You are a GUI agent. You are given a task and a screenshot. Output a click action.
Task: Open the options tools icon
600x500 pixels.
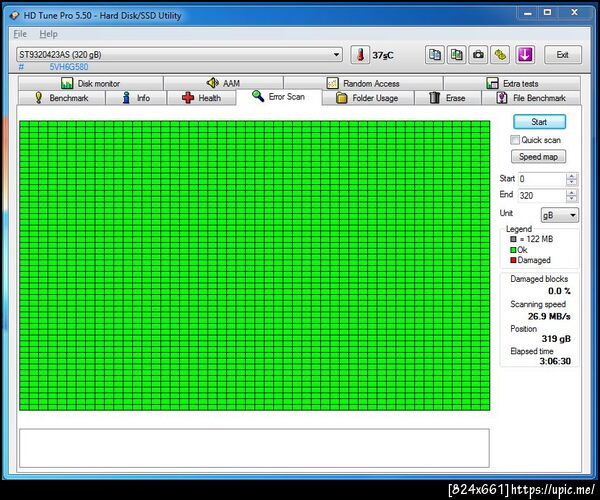click(x=500, y=55)
